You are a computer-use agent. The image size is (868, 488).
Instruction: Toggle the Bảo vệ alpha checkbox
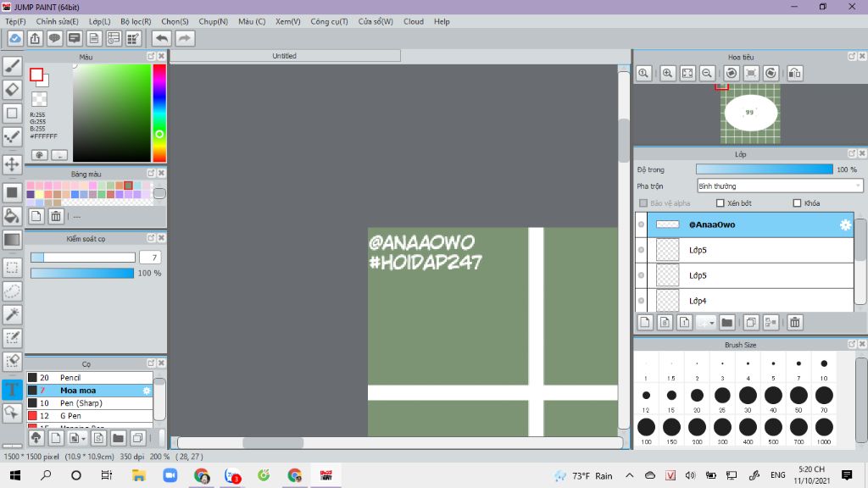click(x=643, y=203)
